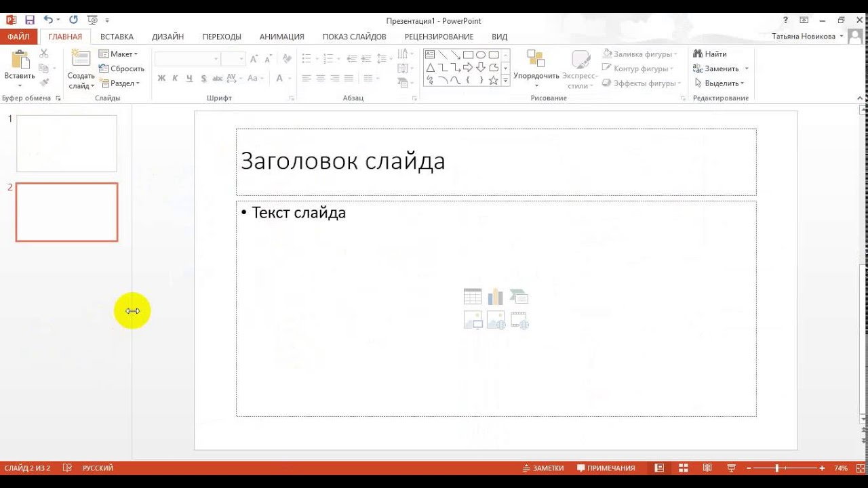Open Customize Quick Access Toolbar dropdown
The image size is (868, 488).
107,21
